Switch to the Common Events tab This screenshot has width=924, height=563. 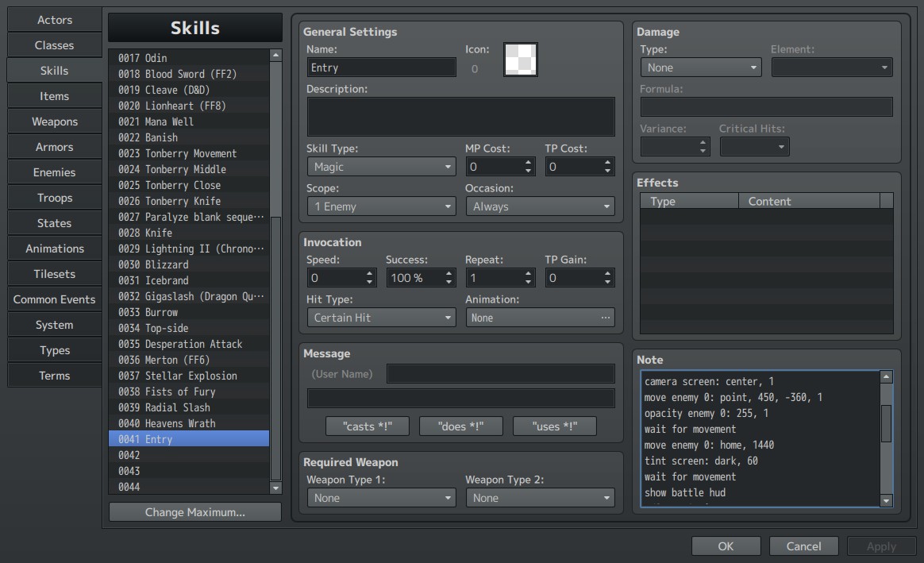click(54, 299)
